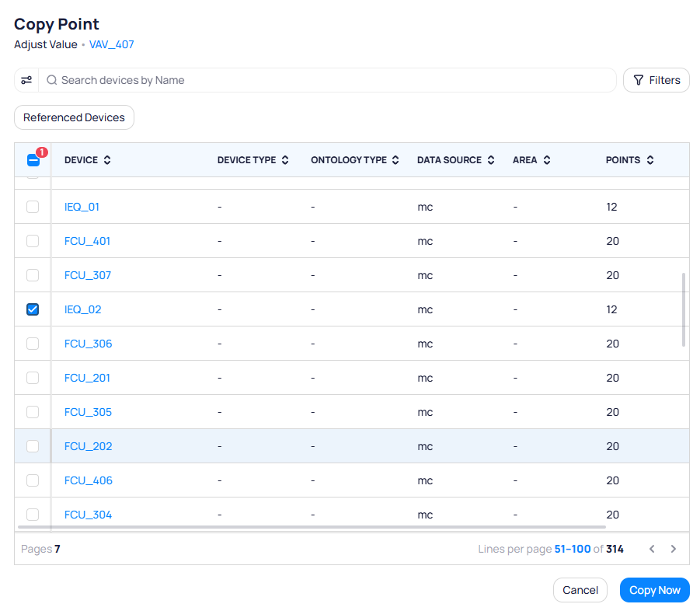This screenshot has width=700, height=611.
Task: Change lines per page 51-100 range
Action: pos(572,549)
